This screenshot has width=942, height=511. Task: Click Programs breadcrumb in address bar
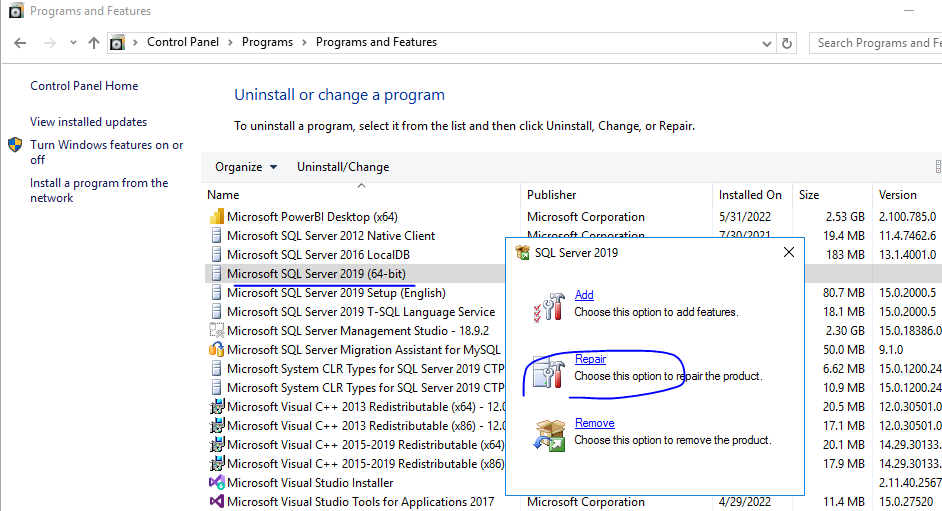click(267, 42)
